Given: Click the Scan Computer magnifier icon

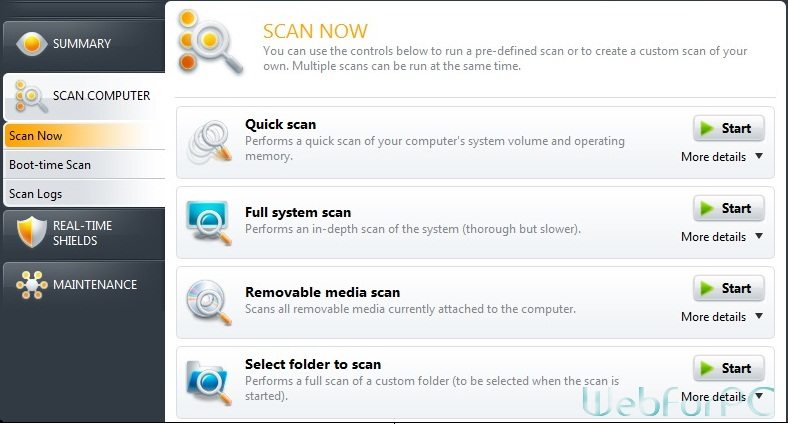Looking at the screenshot, I should pyautogui.click(x=31, y=96).
